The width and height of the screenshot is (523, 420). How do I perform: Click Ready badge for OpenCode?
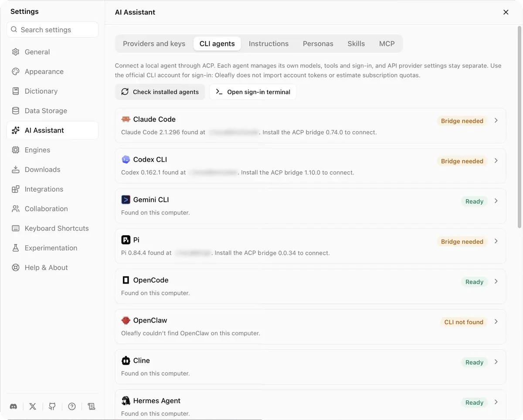coord(474,282)
